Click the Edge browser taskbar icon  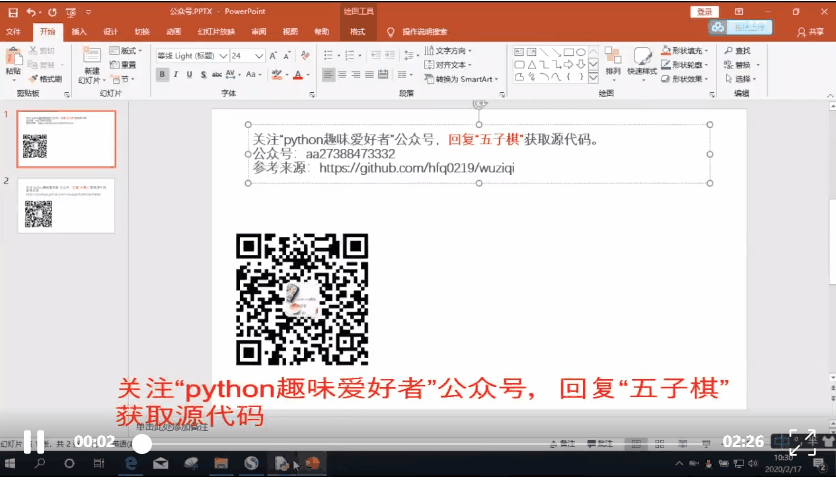130,463
